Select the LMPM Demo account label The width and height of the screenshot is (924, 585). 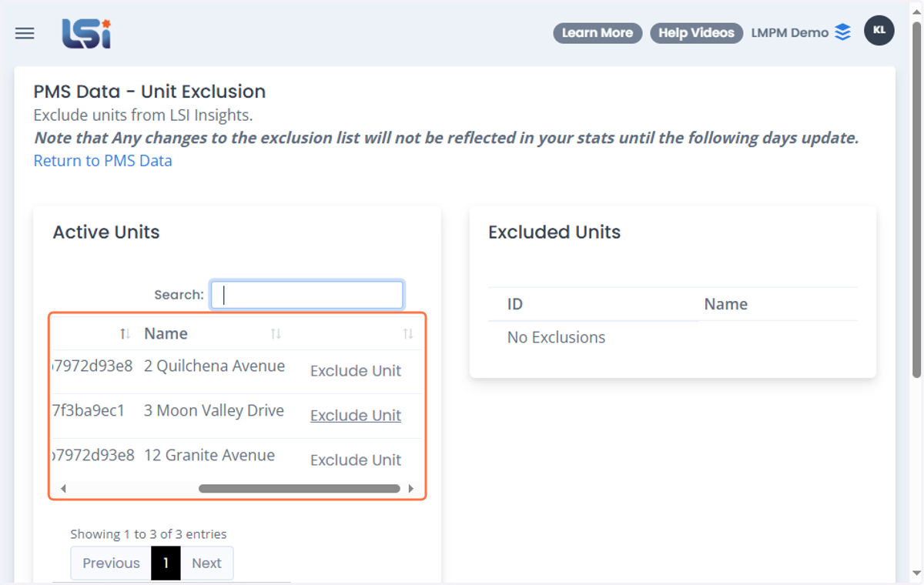click(x=790, y=33)
